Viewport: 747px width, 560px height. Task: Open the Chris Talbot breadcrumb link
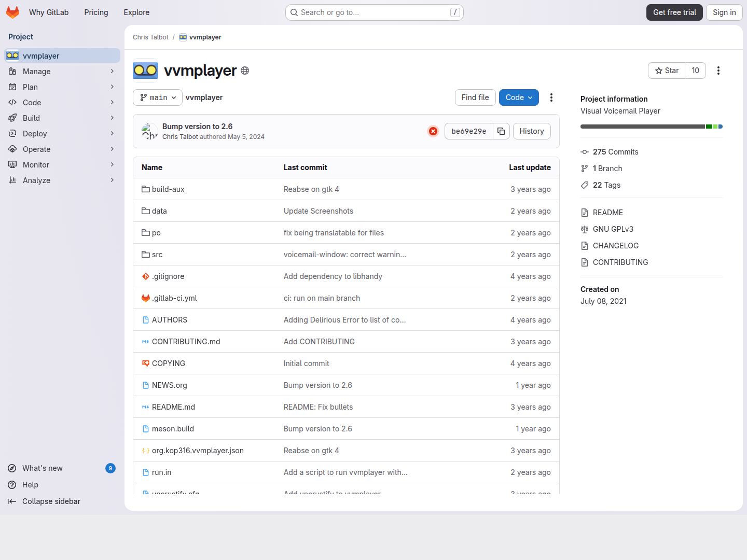tap(150, 37)
